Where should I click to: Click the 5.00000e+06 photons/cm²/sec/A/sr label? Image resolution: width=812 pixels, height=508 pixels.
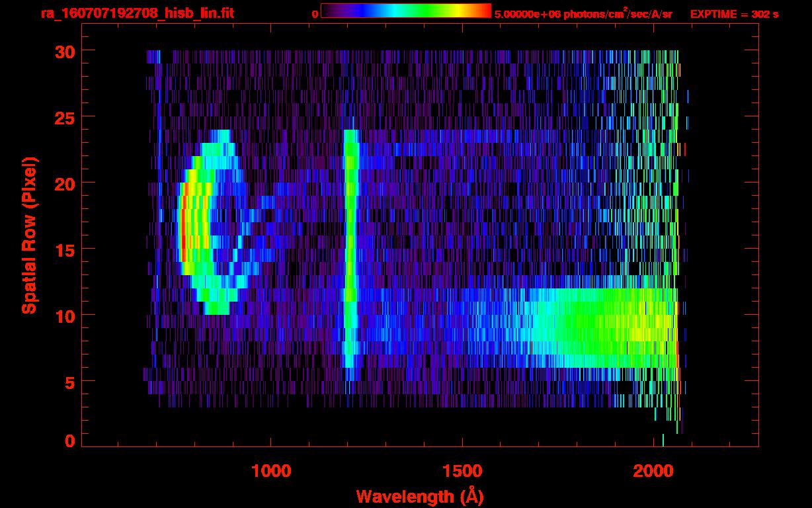point(583,14)
